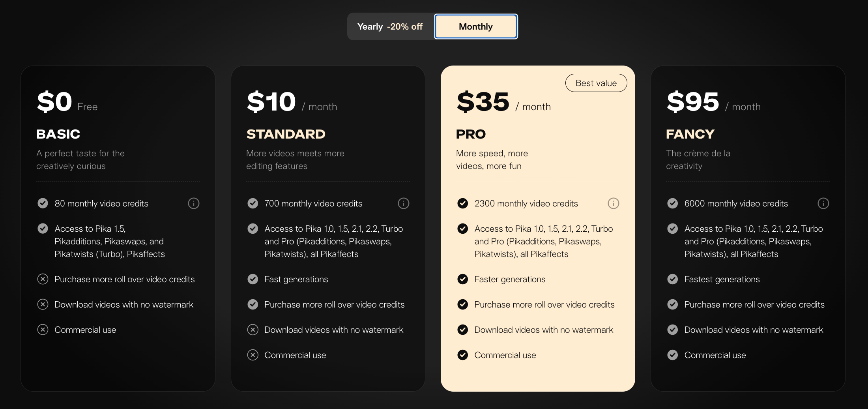Click the $10 / month price
868x409 pixels.
[292, 102]
